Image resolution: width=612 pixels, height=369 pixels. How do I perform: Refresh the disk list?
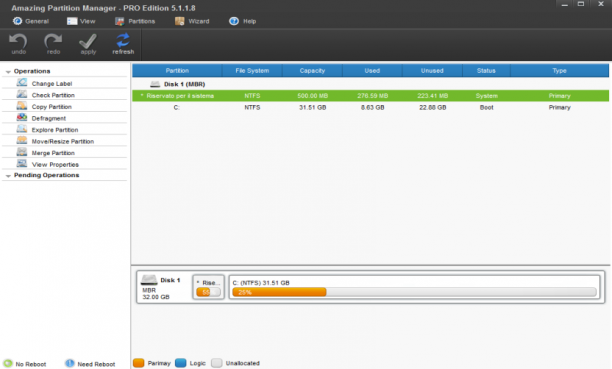[123, 41]
